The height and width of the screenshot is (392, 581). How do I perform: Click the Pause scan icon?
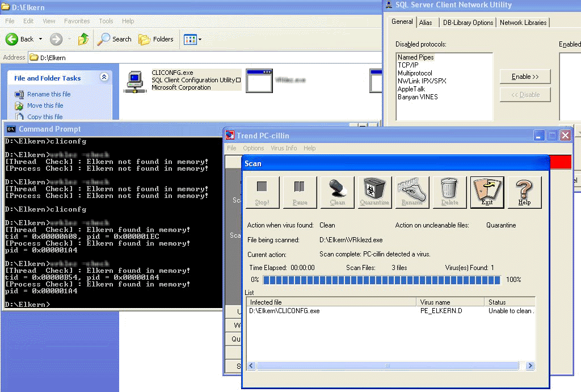pyautogui.click(x=300, y=192)
